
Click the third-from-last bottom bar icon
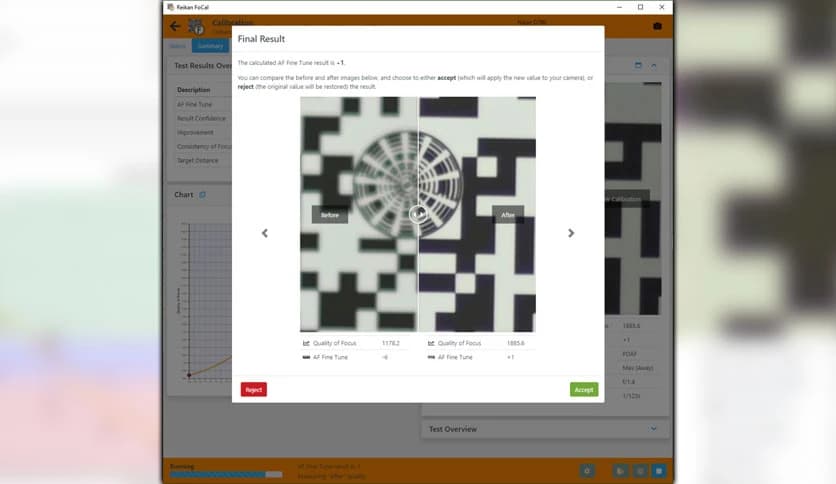click(620, 471)
